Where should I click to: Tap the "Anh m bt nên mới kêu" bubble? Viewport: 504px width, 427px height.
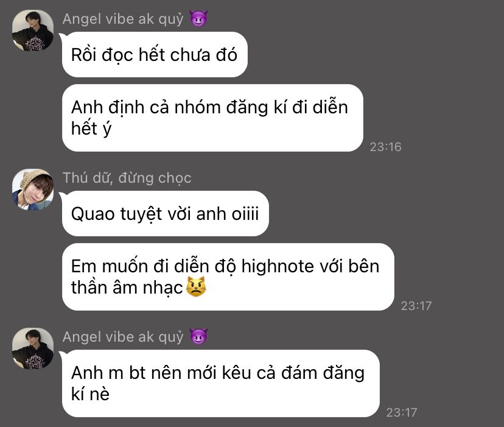click(220, 383)
